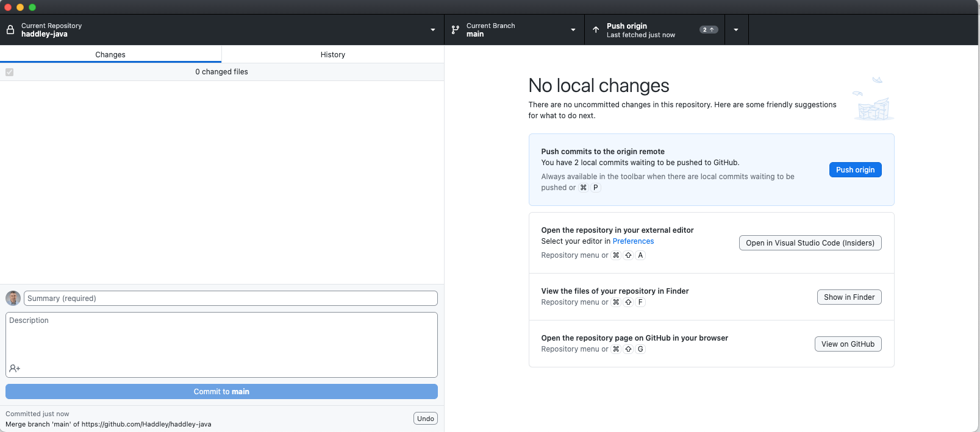
Task: Expand the Current Repository dropdown
Action: [433, 30]
